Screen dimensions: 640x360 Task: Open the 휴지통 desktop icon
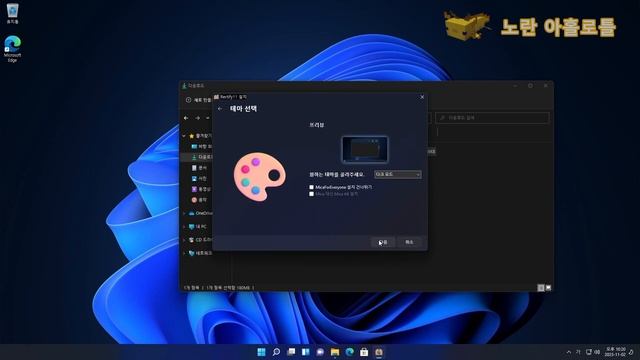coord(13,13)
